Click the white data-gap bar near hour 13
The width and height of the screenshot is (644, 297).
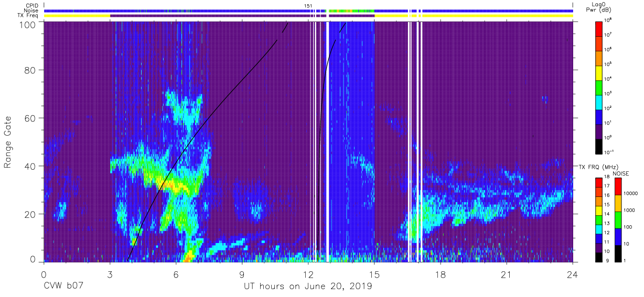click(x=328, y=141)
